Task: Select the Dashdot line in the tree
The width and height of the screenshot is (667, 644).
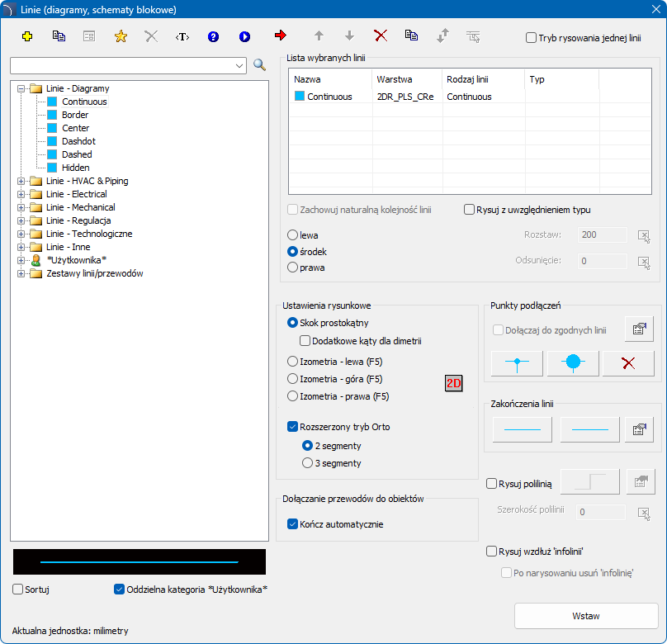Action: (78, 141)
